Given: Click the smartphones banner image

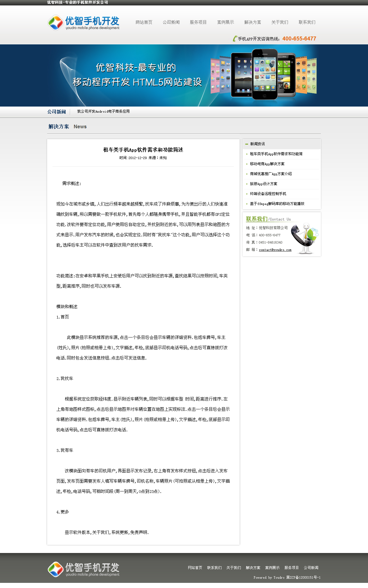Looking at the screenshot, I should point(263,75).
